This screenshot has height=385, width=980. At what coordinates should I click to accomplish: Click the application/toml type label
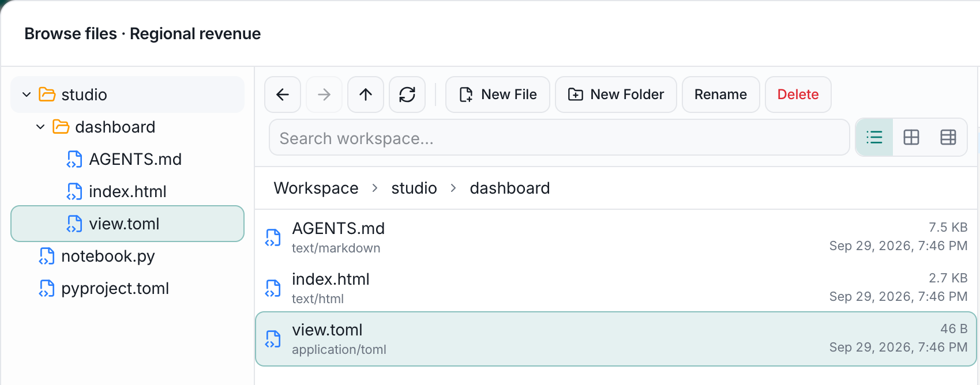pos(339,350)
